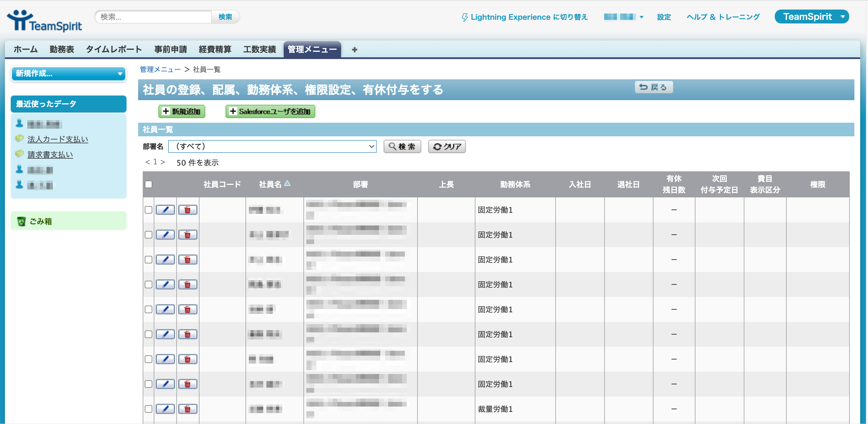This screenshot has width=868, height=424.
Task: Click edit pencil icon in 裁量労働1 row
Action: (x=165, y=409)
